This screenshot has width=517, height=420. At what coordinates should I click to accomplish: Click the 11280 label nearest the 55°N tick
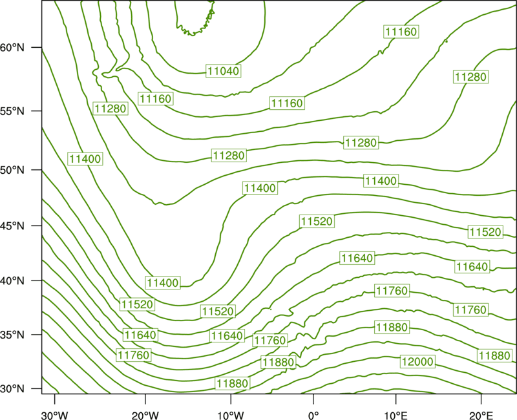(111, 109)
